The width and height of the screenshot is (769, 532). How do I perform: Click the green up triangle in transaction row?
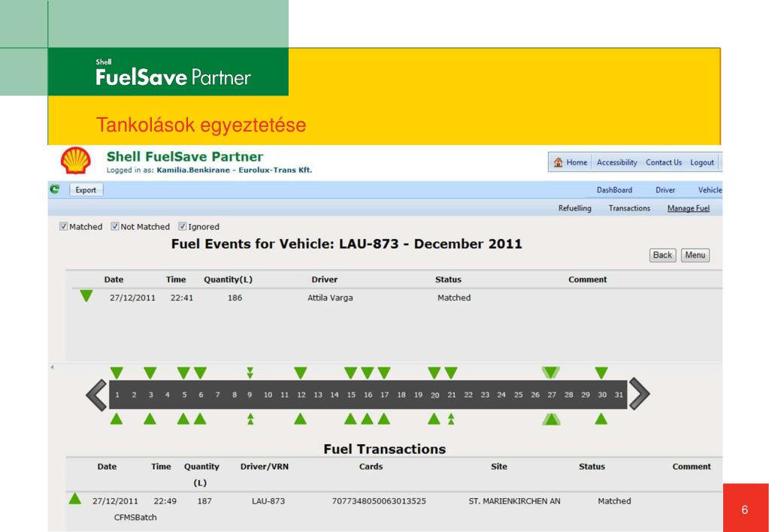pos(74,499)
